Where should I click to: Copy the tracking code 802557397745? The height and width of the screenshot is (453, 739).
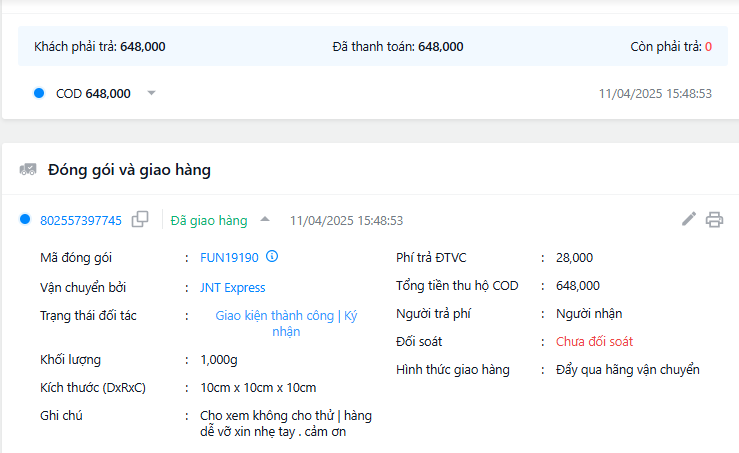click(141, 220)
